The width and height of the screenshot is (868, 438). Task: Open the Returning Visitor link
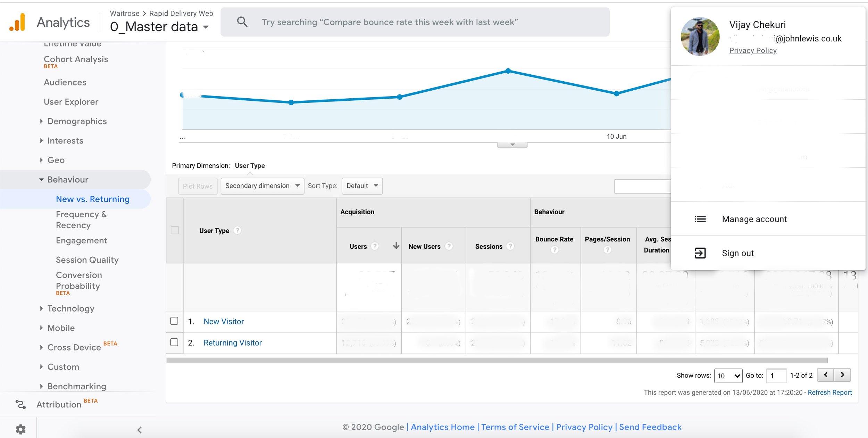(233, 342)
